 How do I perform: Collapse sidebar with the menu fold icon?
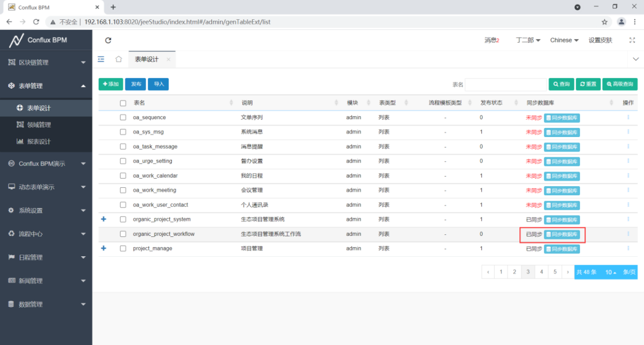click(x=101, y=59)
